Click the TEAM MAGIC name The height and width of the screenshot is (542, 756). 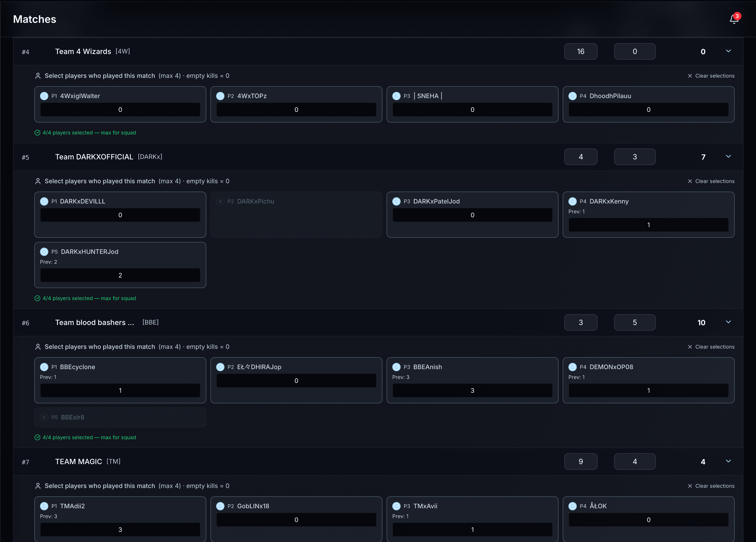click(78, 461)
